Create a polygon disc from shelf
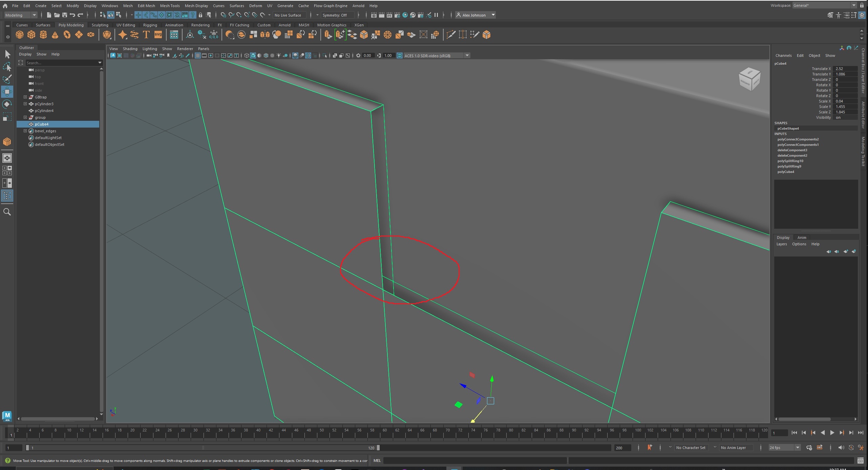This screenshot has width=868, height=470. [91, 35]
